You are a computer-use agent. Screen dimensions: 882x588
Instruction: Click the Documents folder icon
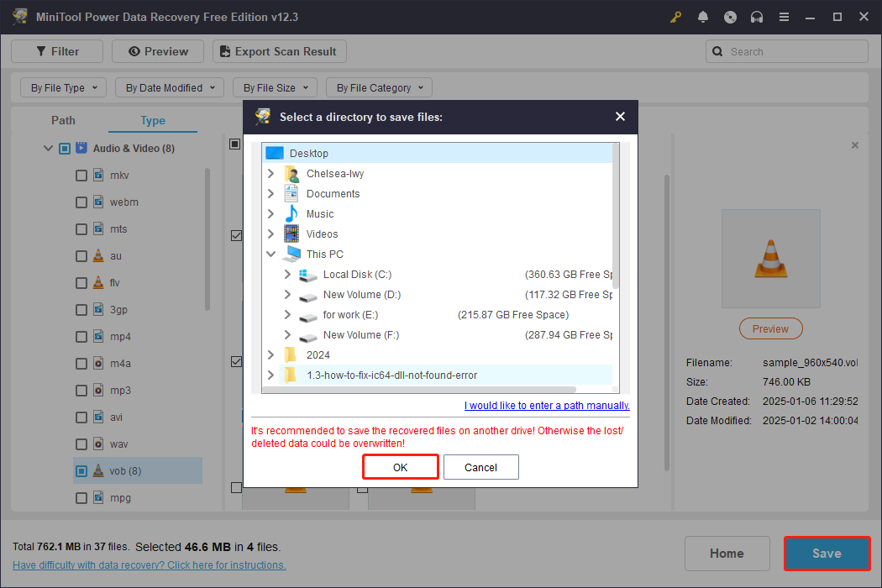tap(291, 193)
